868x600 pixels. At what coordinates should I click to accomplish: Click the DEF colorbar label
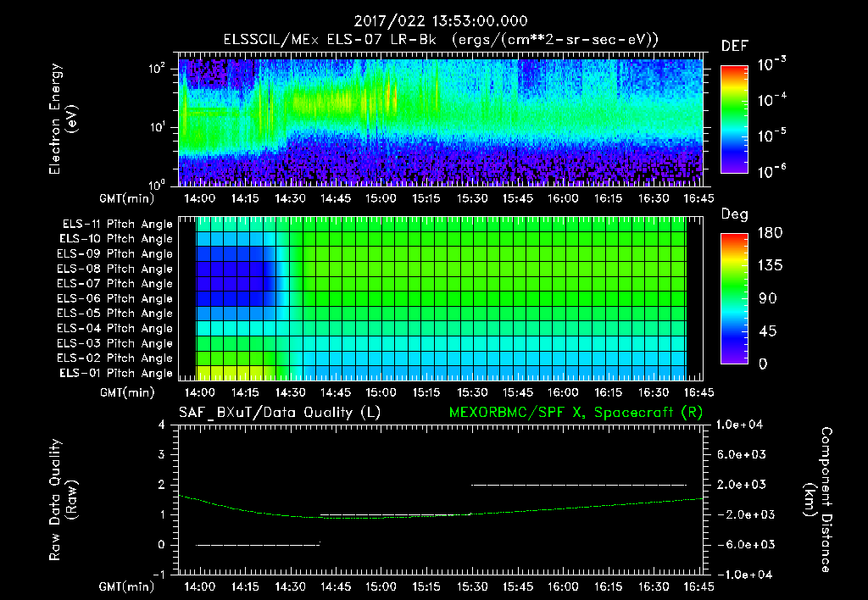point(735,47)
